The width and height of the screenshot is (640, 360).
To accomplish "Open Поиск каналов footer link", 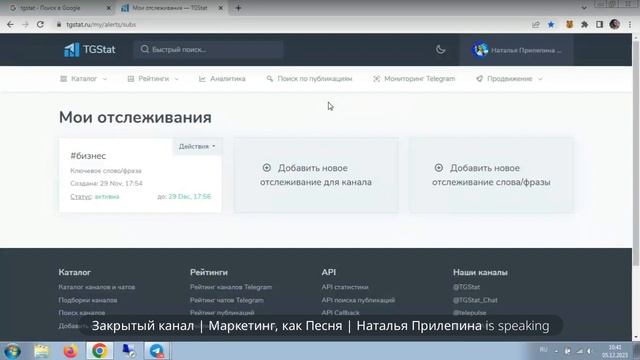I will click(82, 313).
